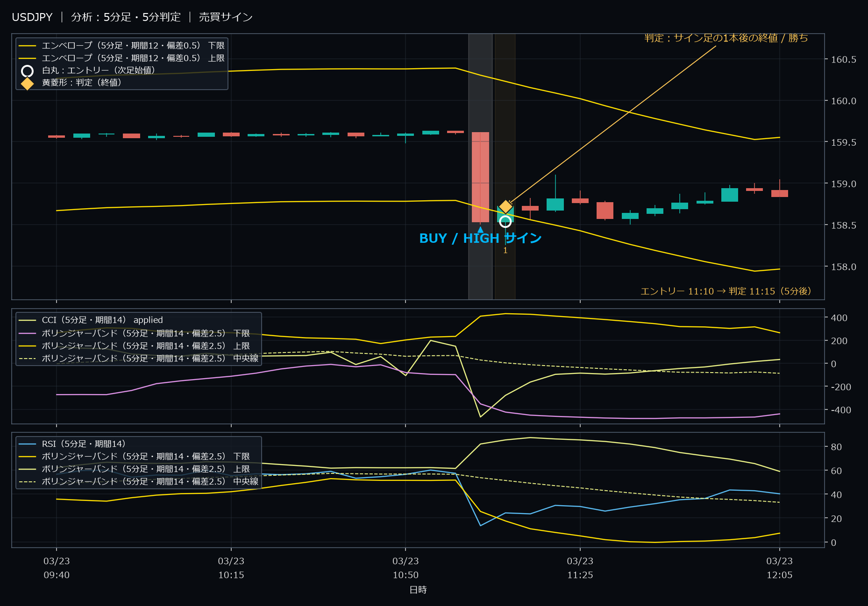
Task: Click the '日時' x-axis title
Action: pos(418,590)
